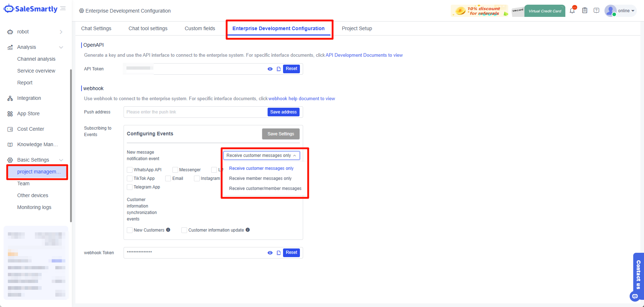The width and height of the screenshot is (644, 307).
Task: Select Receive member messages only option
Action: point(260,178)
